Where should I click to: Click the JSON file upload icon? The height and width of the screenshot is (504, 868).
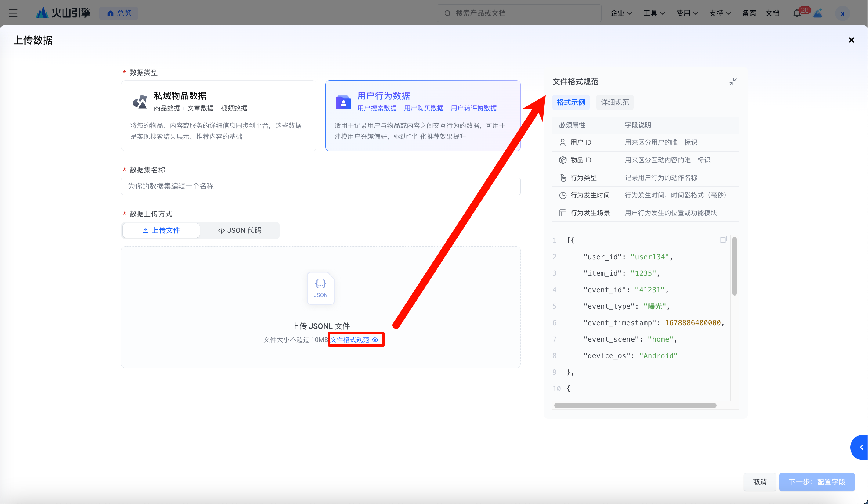pos(320,288)
